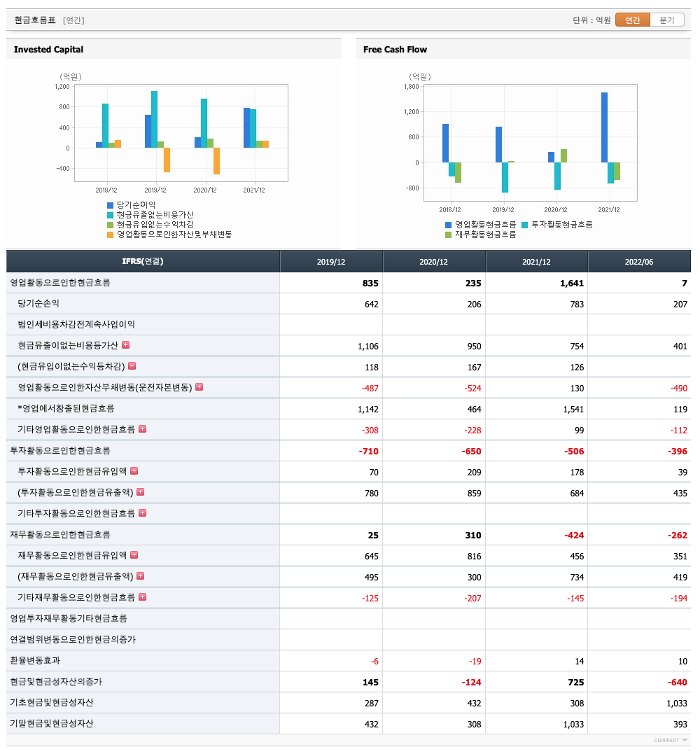Select the 기말현금및현금성자산 row label
Screen dimensions: 700x754
[x=52, y=723]
